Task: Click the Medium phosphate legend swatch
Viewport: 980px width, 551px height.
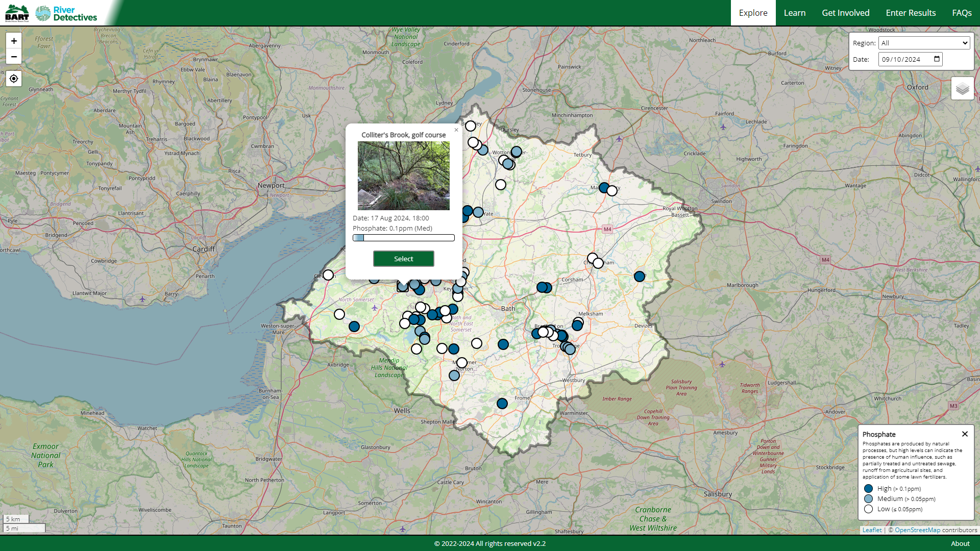Action: [x=868, y=499]
